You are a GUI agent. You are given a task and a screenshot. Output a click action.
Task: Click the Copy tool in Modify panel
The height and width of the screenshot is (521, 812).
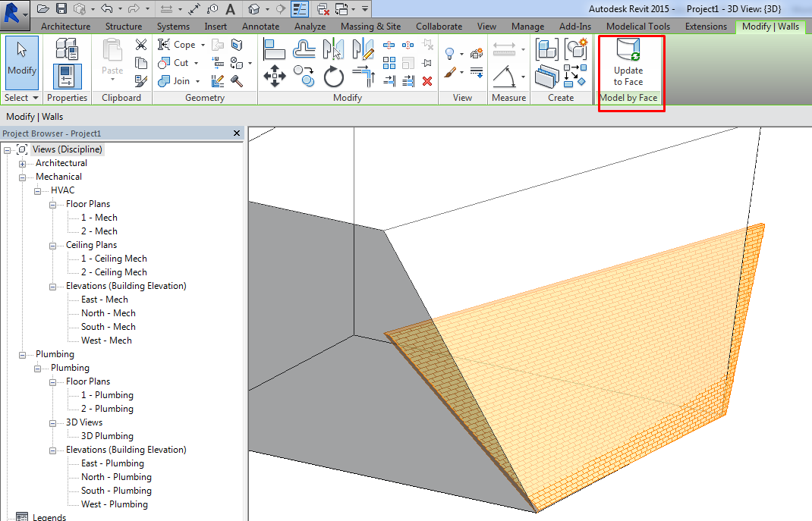(x=304, y=76)
